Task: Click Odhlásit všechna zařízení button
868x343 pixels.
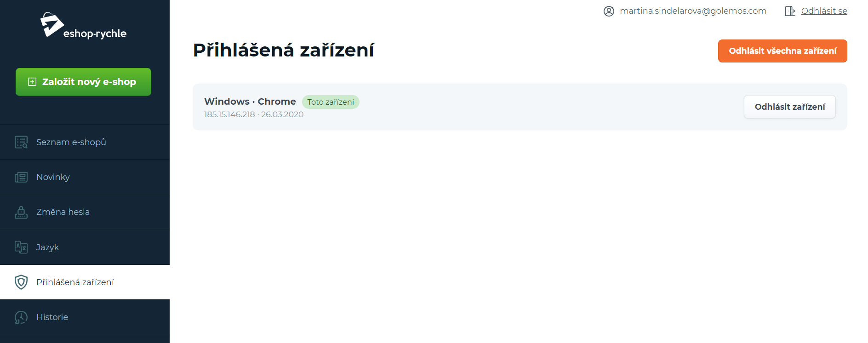Action: (x=782, y=51)
